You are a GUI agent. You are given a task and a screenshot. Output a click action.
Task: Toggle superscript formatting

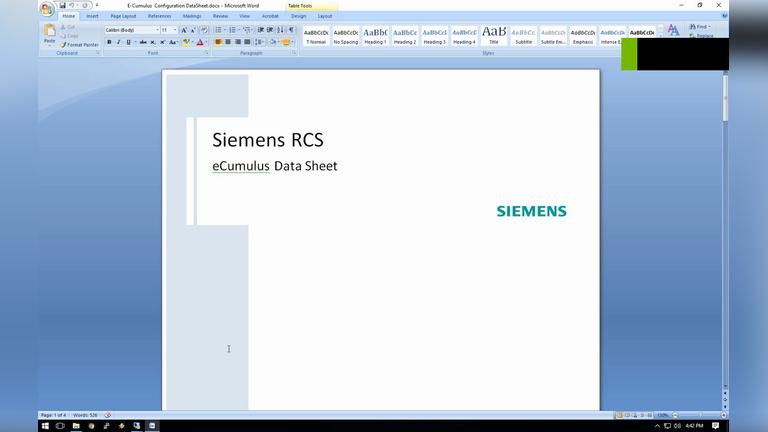163,43
